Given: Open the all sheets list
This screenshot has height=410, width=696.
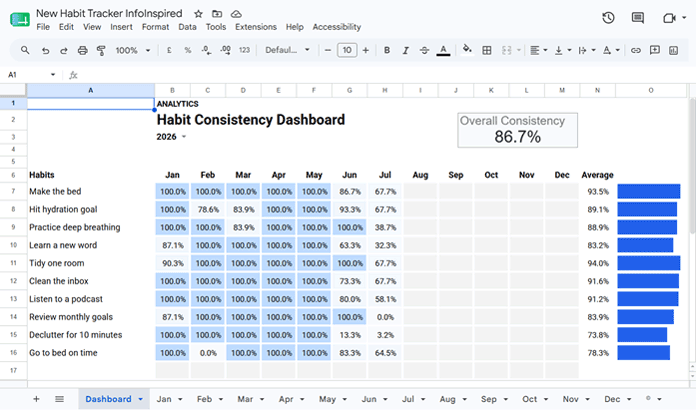Looking at the screenshot, I should (x=59, y=399).
